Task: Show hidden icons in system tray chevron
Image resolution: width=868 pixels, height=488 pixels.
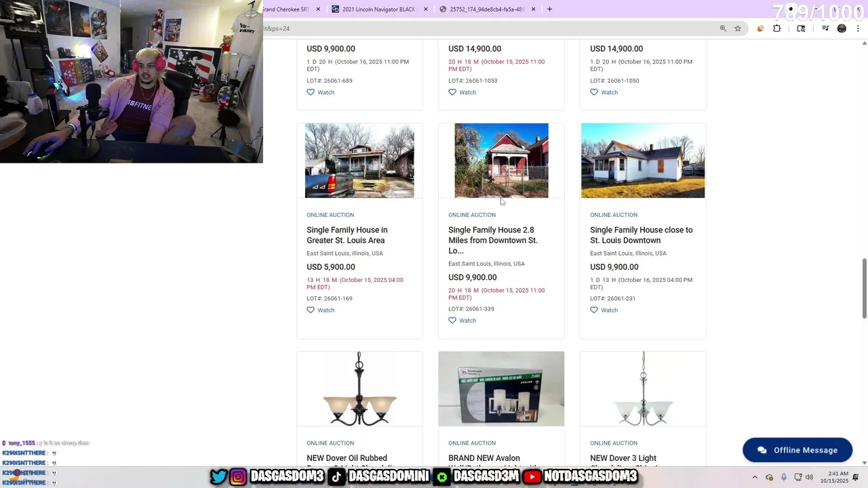Action: tap(755, 477)
